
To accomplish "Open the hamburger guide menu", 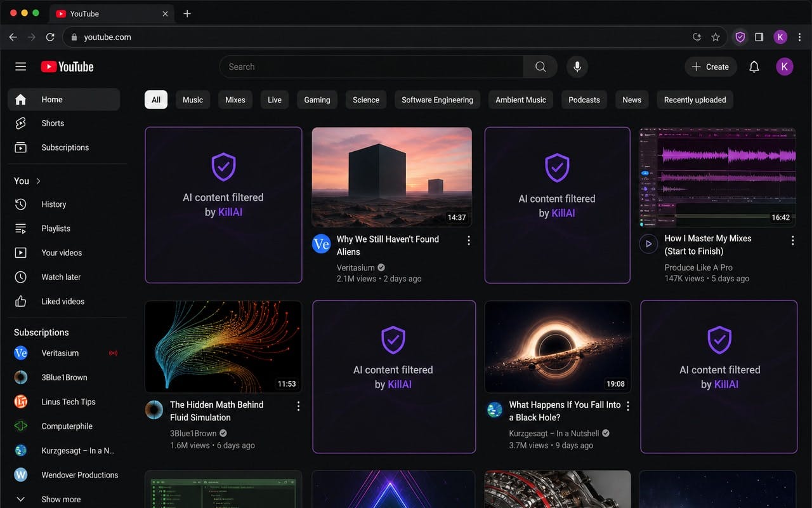I will tap(20, 67).
